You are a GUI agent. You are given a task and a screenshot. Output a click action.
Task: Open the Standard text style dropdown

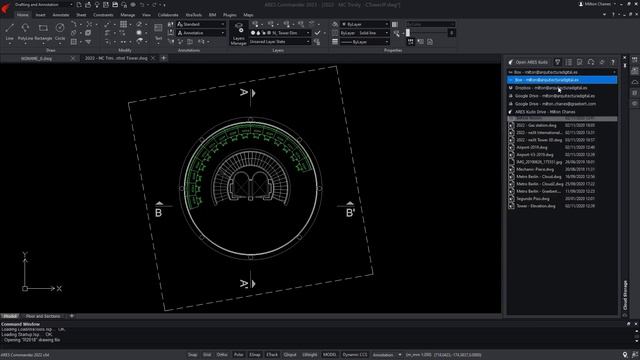click(x=201, y=24)
